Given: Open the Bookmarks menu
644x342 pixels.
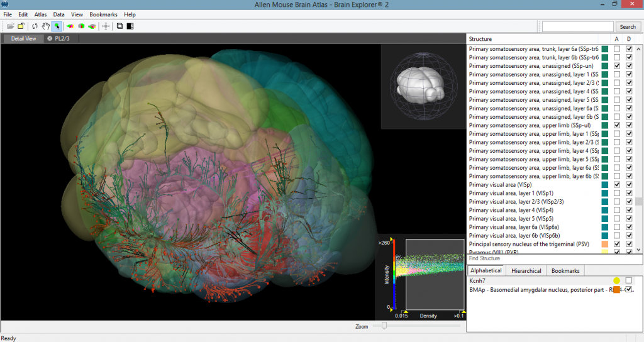Looking at the screenshot, I should (x=103, y=14).
